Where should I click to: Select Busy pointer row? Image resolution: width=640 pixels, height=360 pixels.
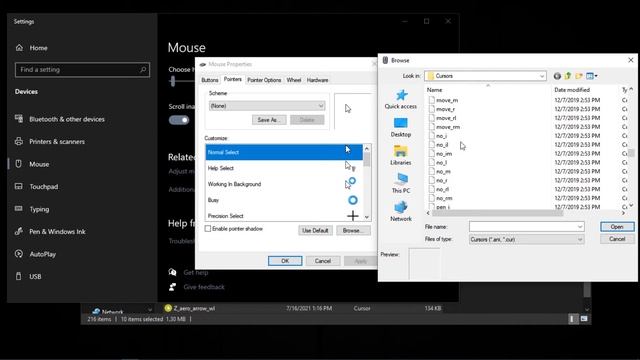pyautogui.click(x=284, y=200)
